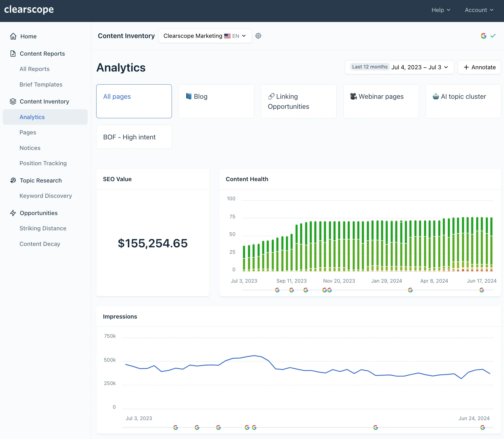The height and width of the screenshot is (439, 504).
Task: Click the book icon on the Blog card
Action: pyautogui.click(x=188, y=96)
